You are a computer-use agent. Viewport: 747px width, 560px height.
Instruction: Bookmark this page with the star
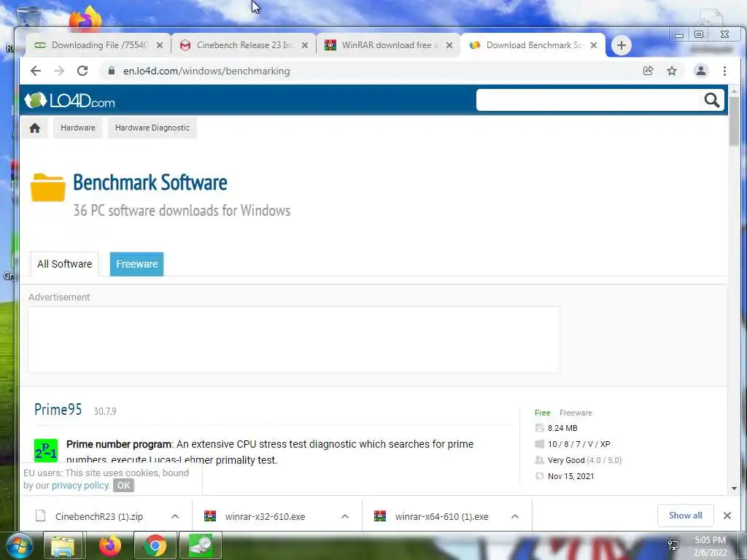click(x=672, y=71)
